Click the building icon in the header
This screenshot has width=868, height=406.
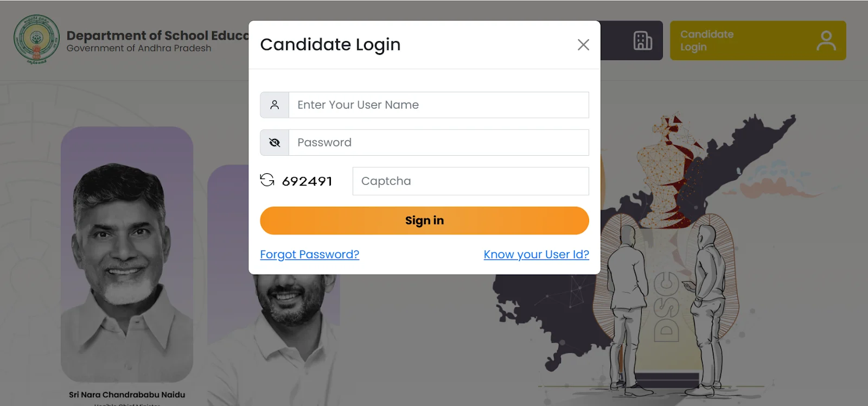(642, 40)
